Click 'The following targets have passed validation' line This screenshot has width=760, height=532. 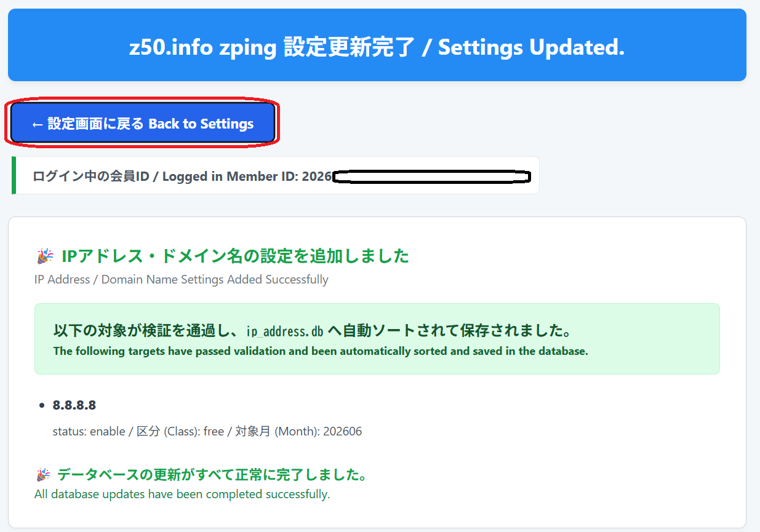coord(321,351)
